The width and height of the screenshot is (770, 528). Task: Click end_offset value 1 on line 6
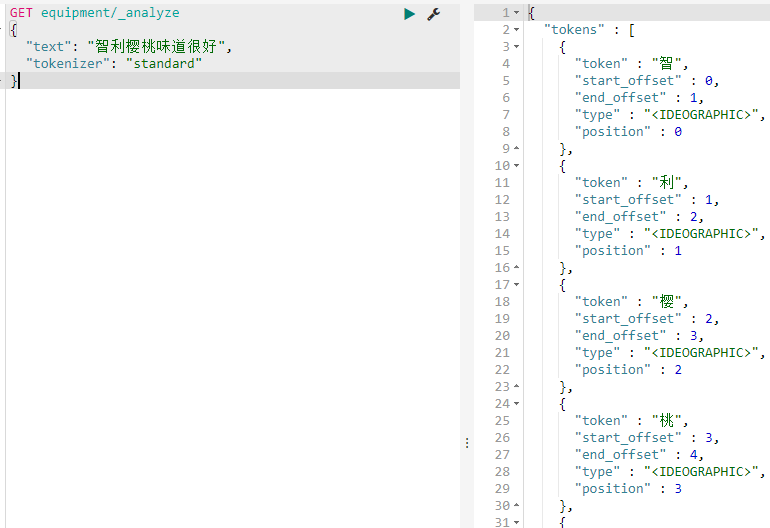pyautogui.click(x=693, y=98)
